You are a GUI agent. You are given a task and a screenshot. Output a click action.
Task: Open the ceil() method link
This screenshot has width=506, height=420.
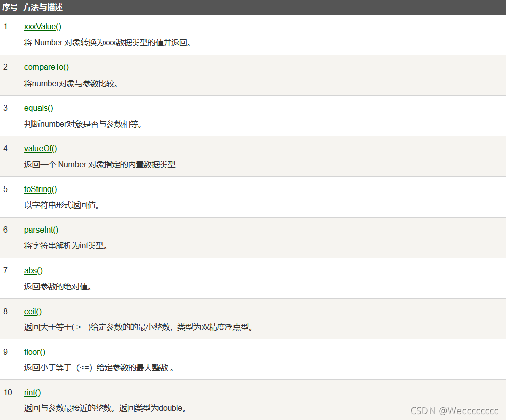[32, 311]
